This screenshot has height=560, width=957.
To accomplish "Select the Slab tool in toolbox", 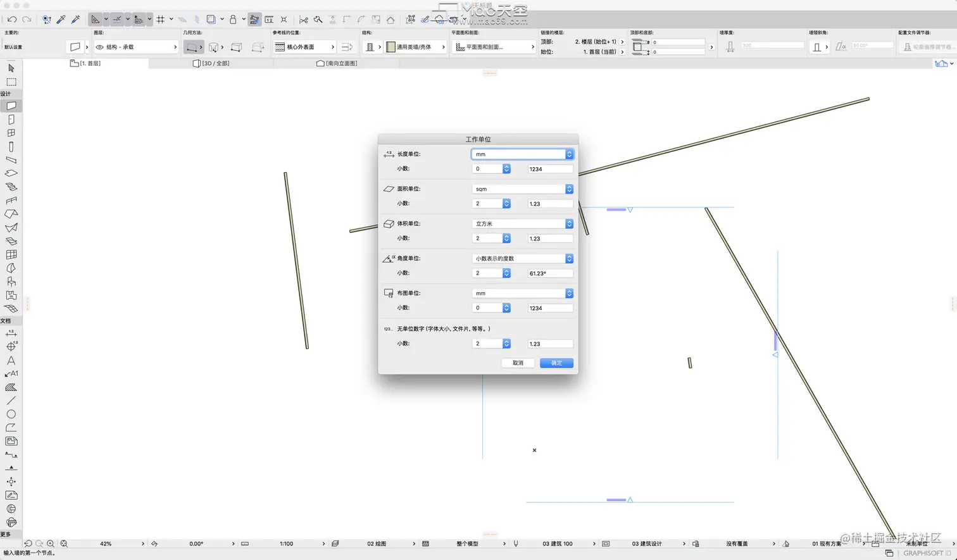I will click(11, 173).
